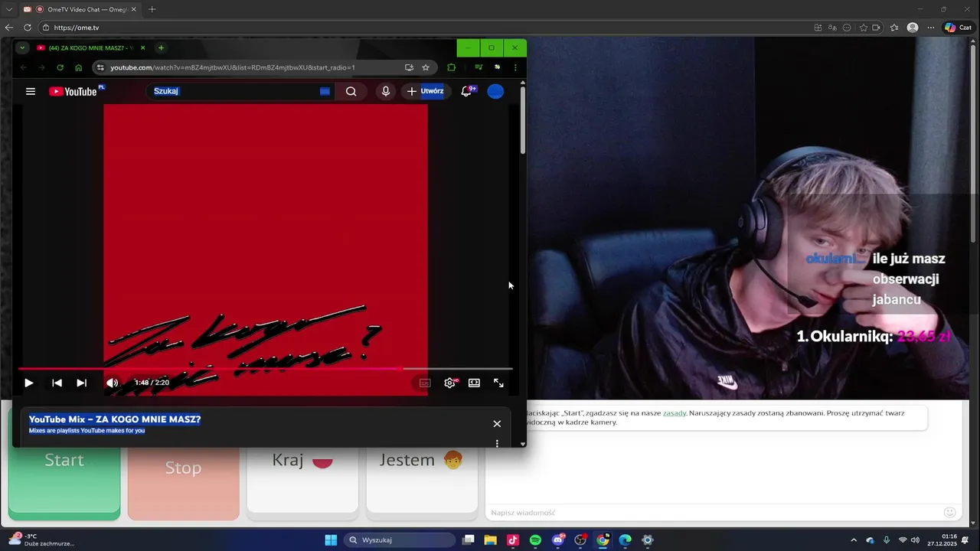Open the emoji picker in OmeTV chat
The width and height of the screenshot is (980, 551).
[x=950, y=513]
